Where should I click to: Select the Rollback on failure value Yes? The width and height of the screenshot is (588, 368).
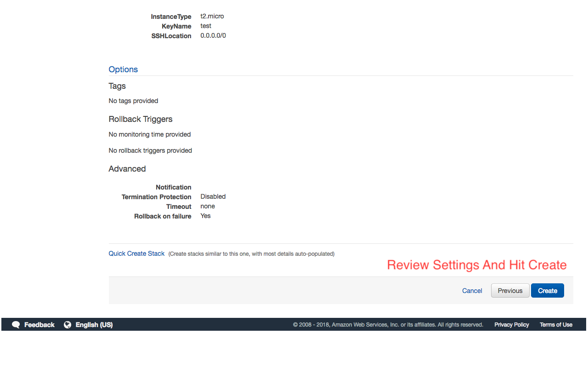click(x=205, y=216)
